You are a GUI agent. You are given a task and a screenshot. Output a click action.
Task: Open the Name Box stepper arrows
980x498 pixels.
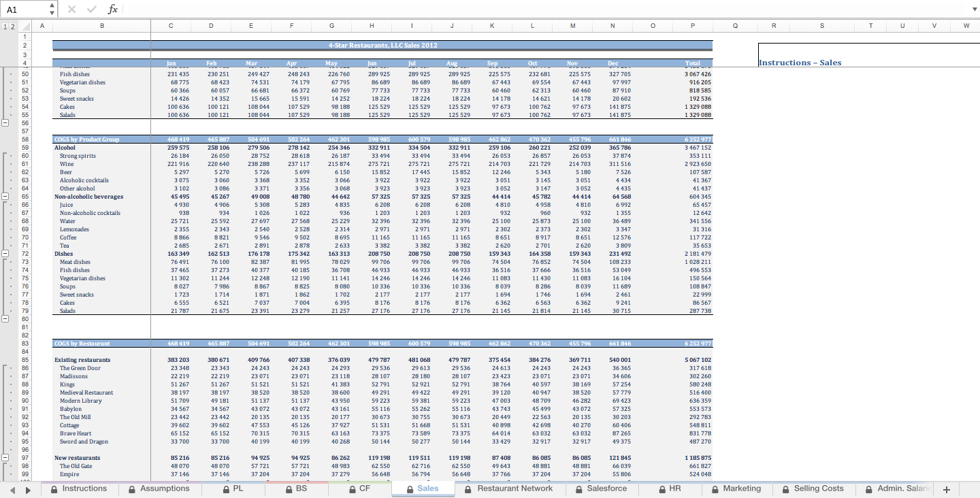[x=52, y=9]
